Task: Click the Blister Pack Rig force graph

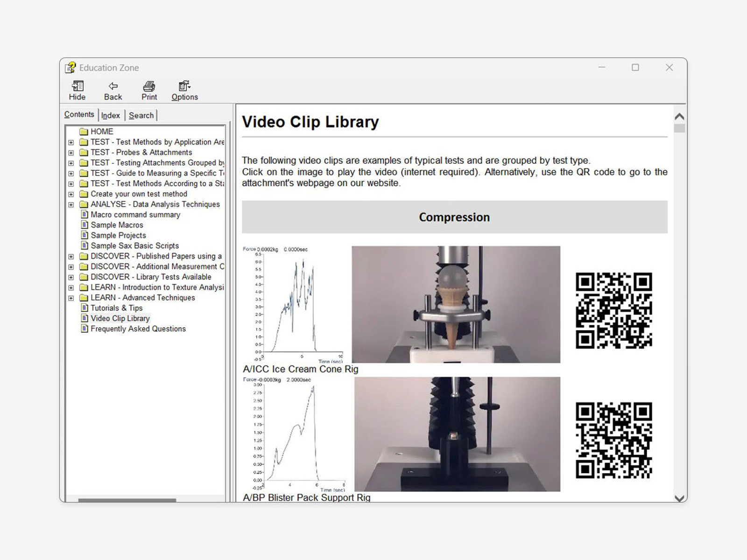Action: click(x=294, y=435)
